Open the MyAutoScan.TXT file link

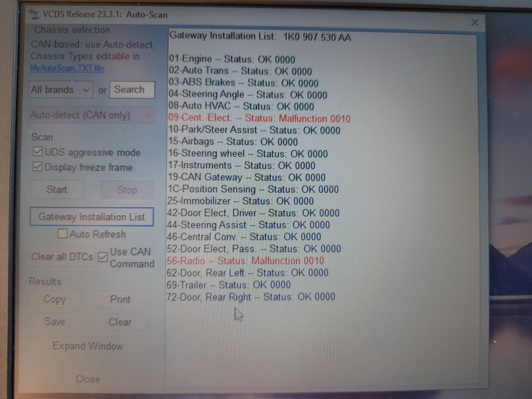(67, 68)
